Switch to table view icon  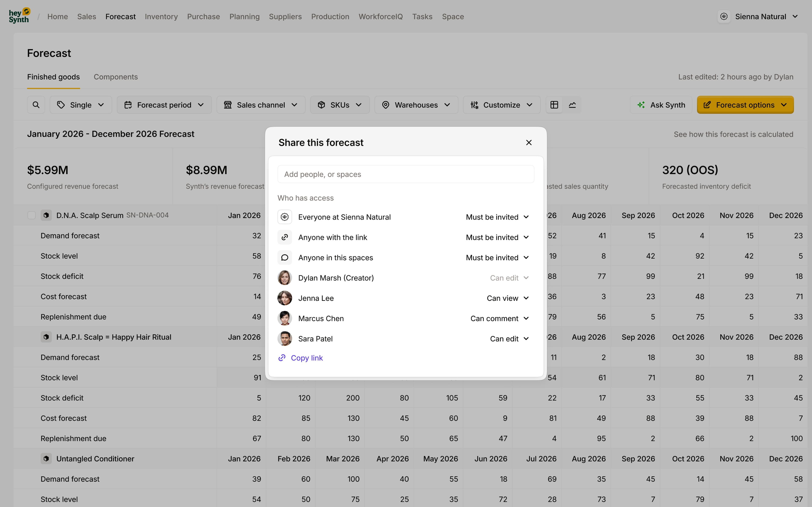[x=554, y=105]
